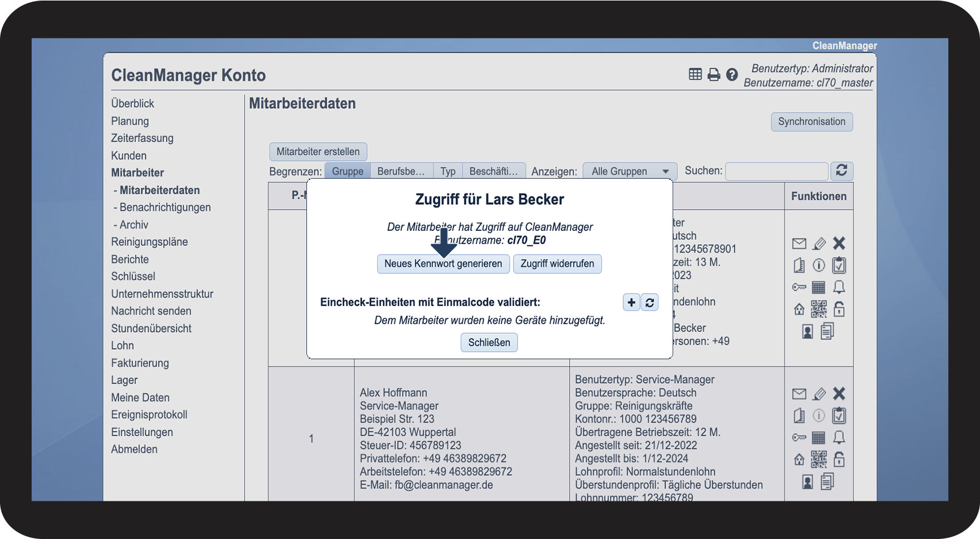980x539 pixels.
Task: Click the pencil edit icon in Lars Becker's row
Action: point(819,243)
